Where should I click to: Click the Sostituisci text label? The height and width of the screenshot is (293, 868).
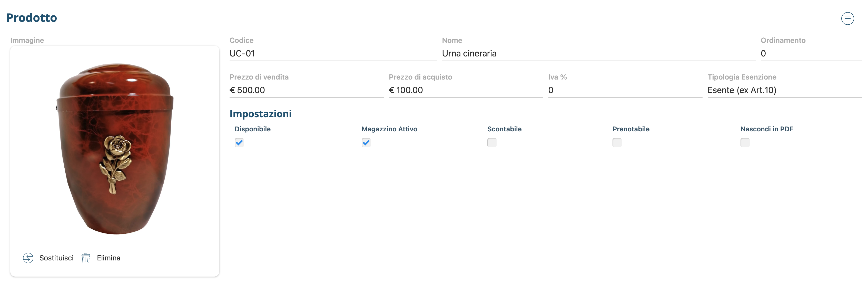click(x=56, y=258)
